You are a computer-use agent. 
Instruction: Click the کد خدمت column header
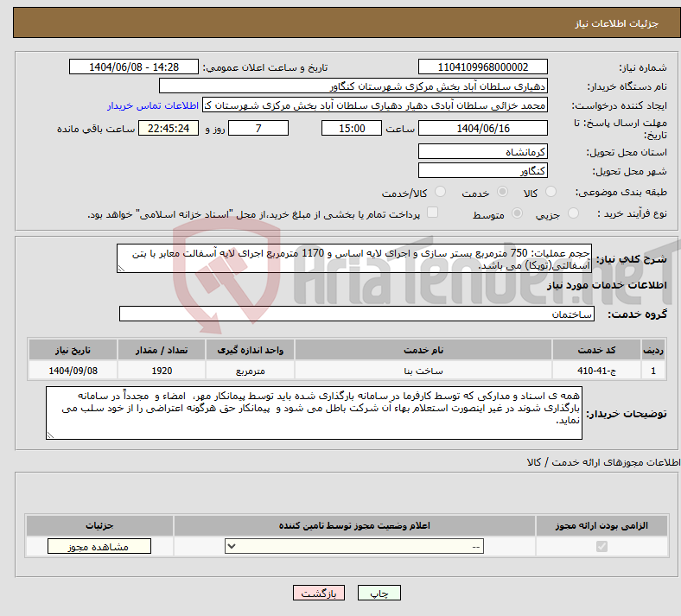(597, 350)
